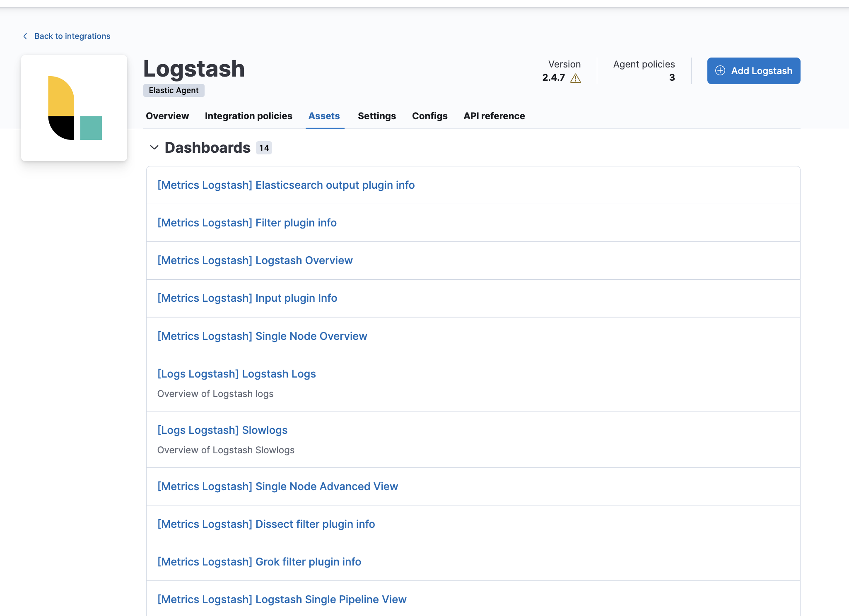Select the Settings tab
Viewport: 849px width, 616px height.
coord(376,116)
